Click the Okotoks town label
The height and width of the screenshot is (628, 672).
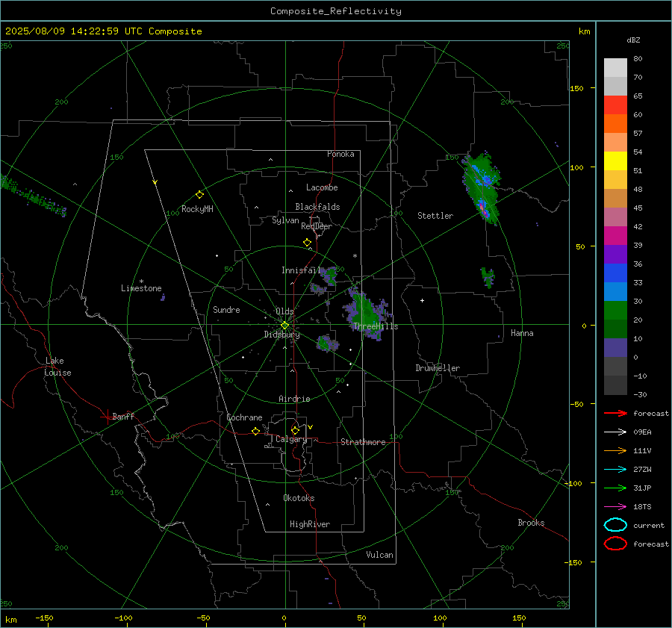(299, 498)
